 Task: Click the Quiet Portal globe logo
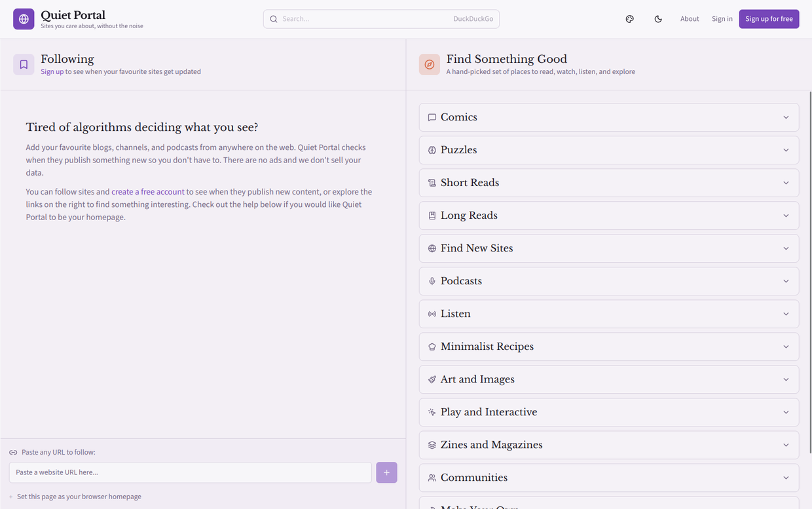click(24, 19)
